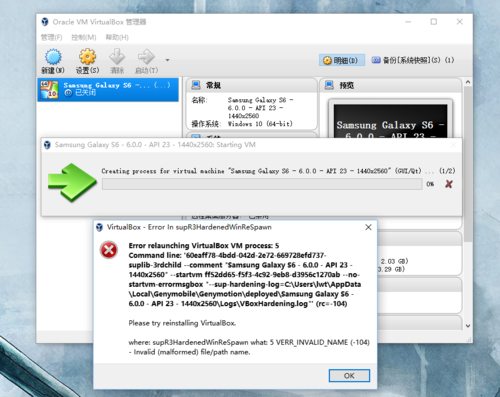Switch to Snapshots (备份[系统快照]) view

pos(413,60)
